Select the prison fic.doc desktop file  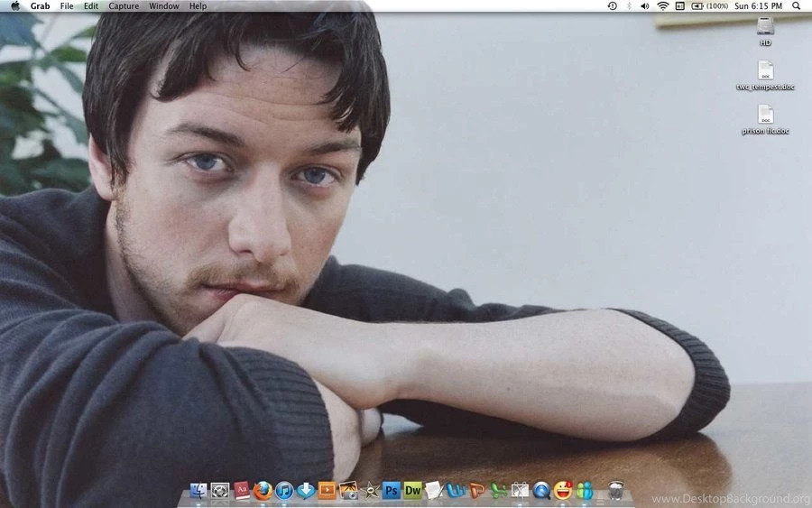765,120
